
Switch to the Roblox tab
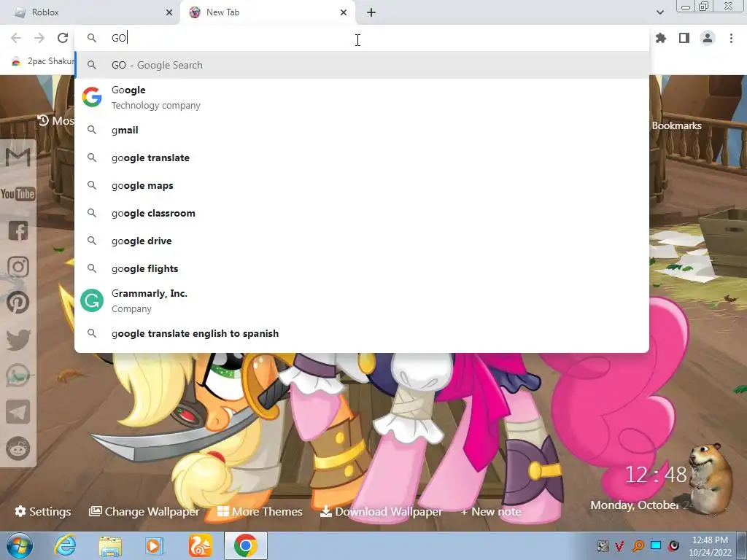(x=90, y=12)
